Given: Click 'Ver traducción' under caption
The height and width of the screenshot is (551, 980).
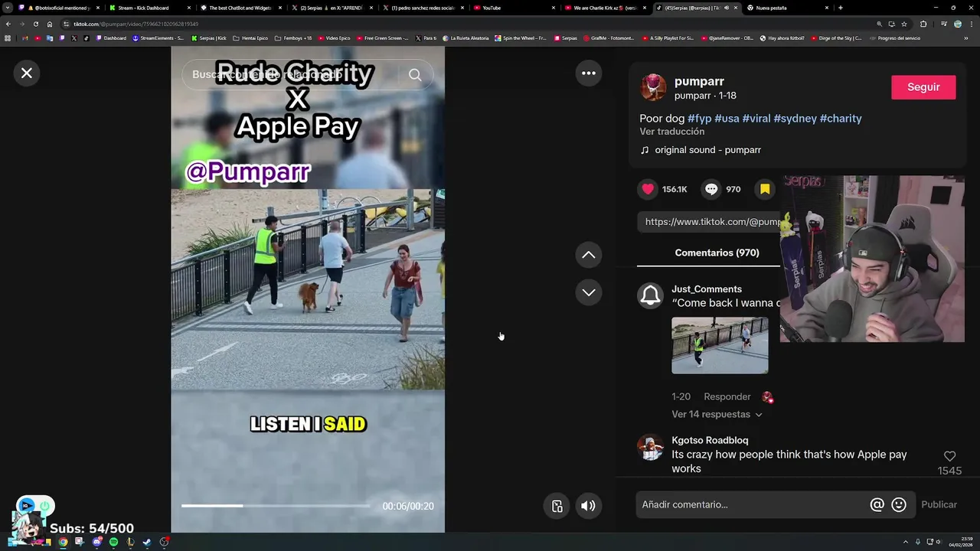Looking at the screenshot, I should pos(672,132).
